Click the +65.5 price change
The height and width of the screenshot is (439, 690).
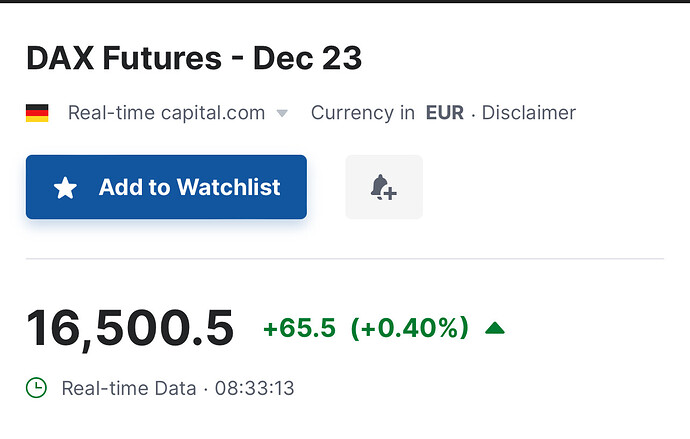(x=299, y=328)
